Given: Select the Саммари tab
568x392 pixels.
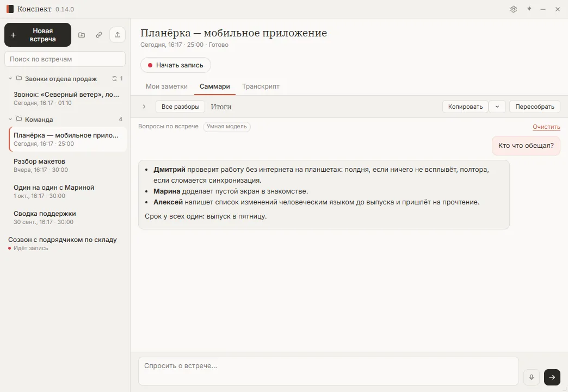Looking at the screenshot, I should [x=215, y=86].
